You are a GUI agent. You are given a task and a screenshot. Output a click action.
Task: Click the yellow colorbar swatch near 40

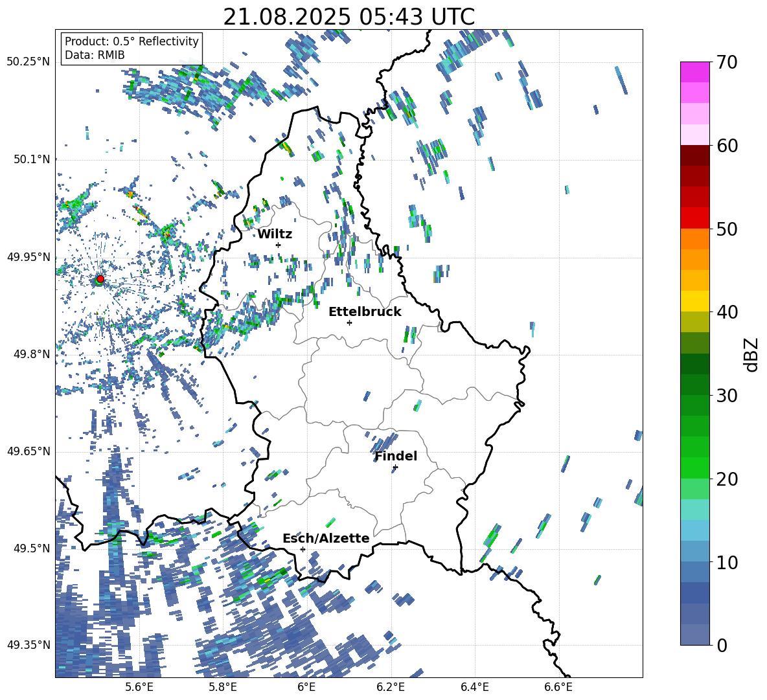coord(695,301)
